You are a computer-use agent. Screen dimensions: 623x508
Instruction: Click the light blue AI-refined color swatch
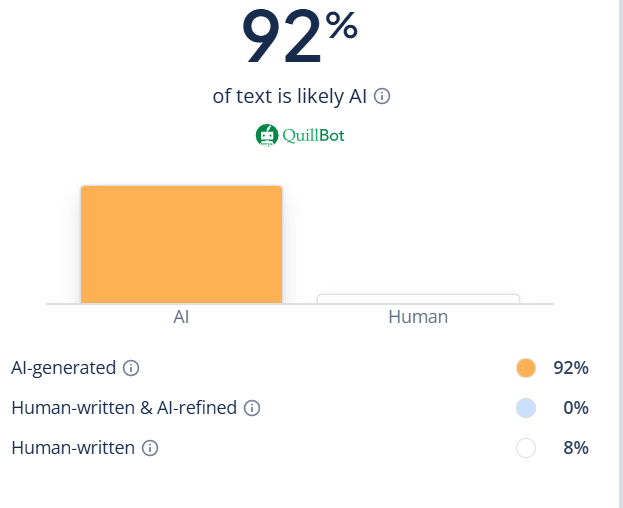point(526,408)
